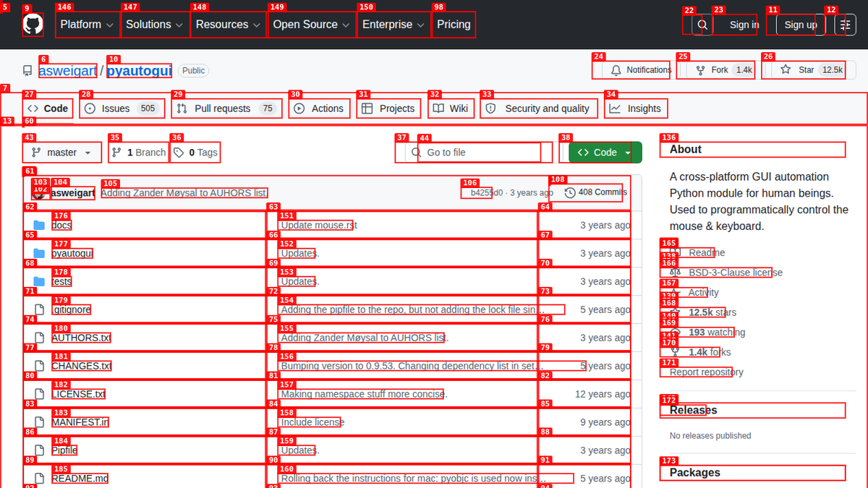The width and height of the screenshot is (868, 488).
Task: Switch to the Code tab
Action: tap(48, 108)
